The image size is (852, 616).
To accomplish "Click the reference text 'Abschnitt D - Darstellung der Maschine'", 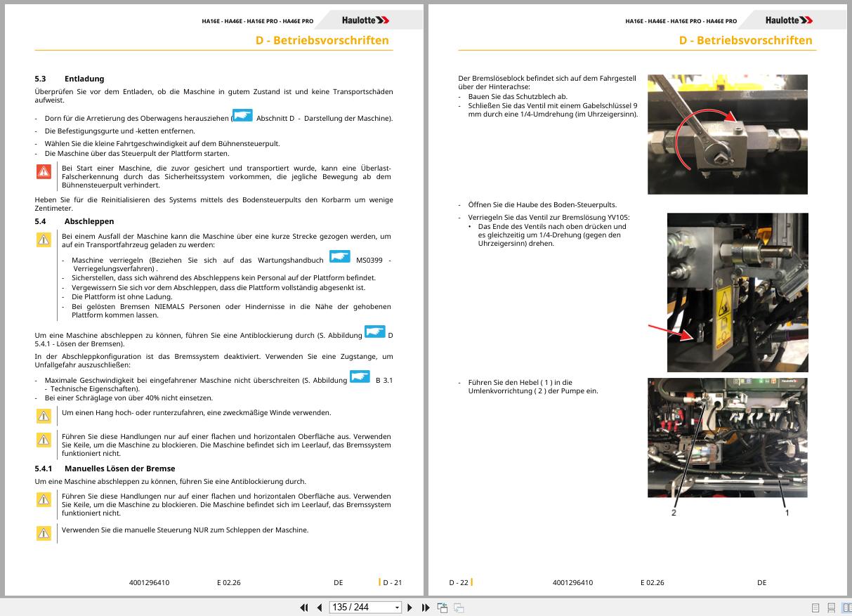I will (325, 119).
